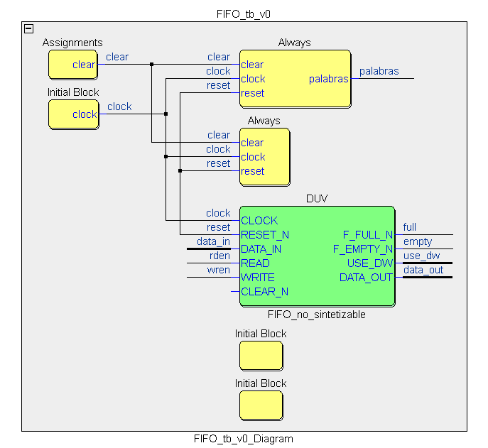This screenshot has width=488, height=448.
Task: Click the FIFO_tb_v0 title at the top
Action: pyautogui.click(x=244, y=14)
